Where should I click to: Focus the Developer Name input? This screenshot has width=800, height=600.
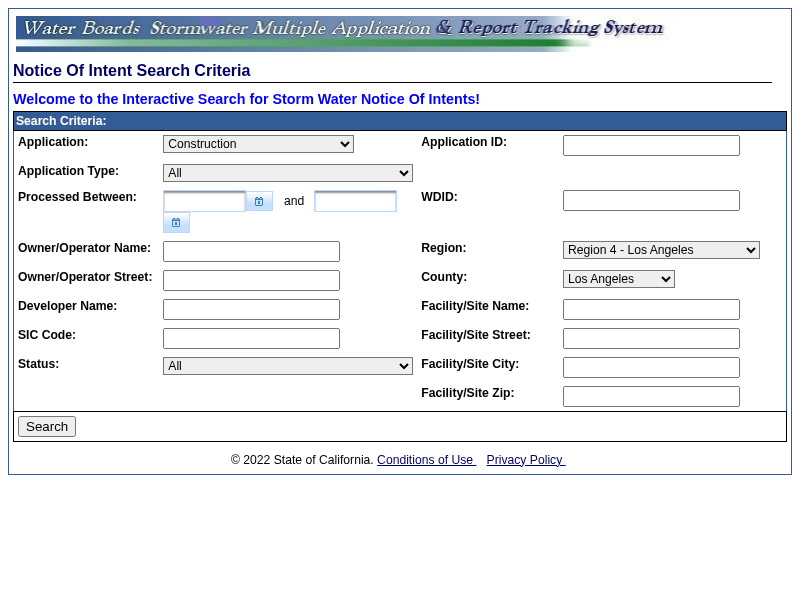tap(251, 309)
